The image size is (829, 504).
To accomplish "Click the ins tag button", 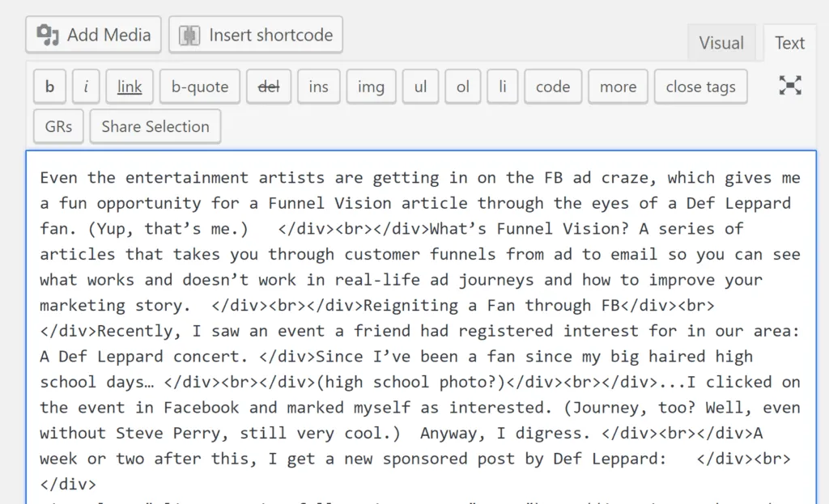I will point(318,86).
